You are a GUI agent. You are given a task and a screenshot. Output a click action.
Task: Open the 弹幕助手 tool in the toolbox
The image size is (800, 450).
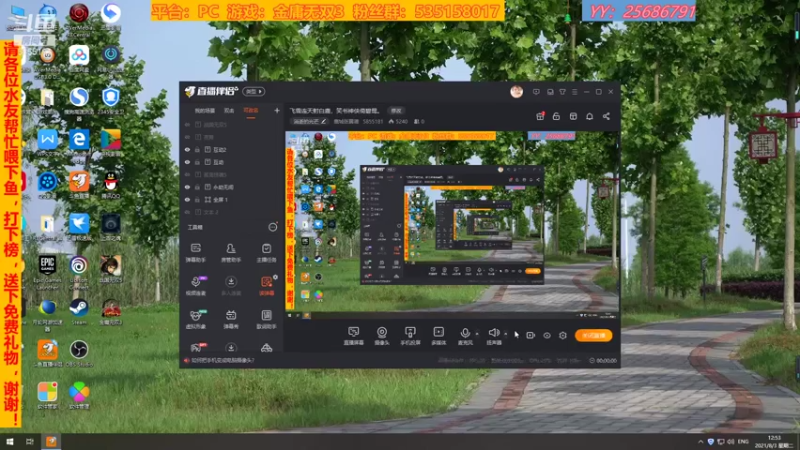coord(195,253)
